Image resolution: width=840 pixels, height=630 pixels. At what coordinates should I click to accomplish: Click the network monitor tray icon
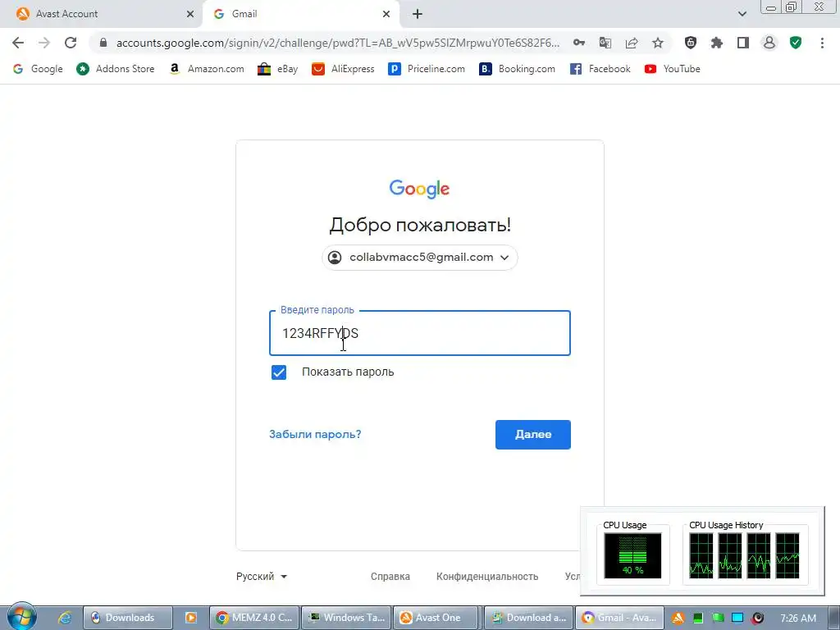(x=737, y=618)
